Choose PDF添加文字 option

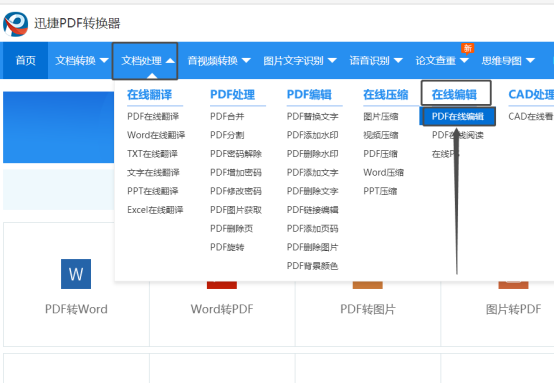(x=312, y=172)
